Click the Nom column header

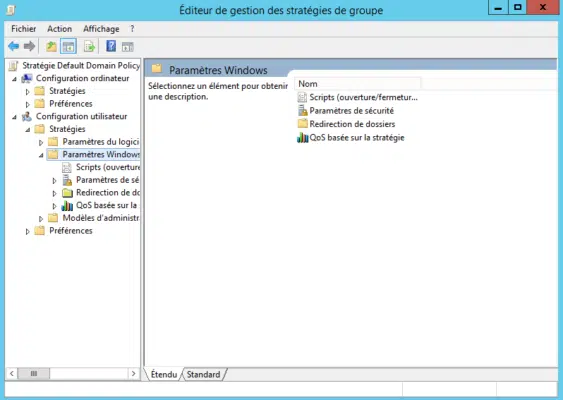coord(357,84)
